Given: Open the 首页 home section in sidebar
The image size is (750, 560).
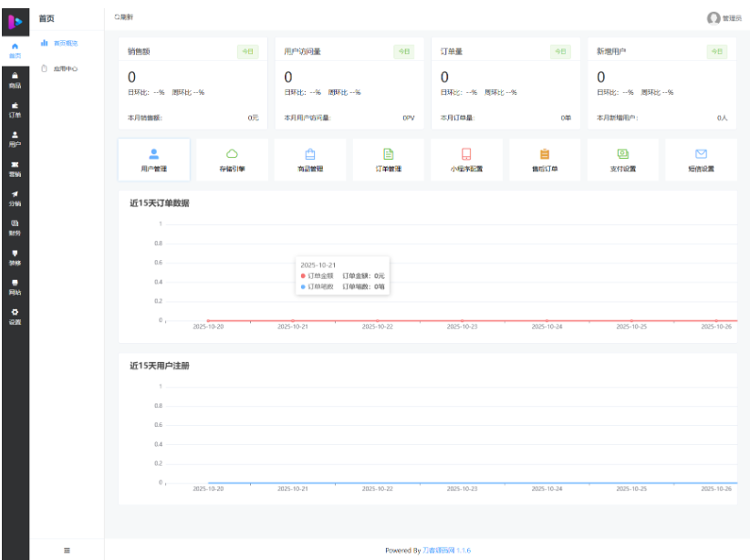Looking at the screenshot, I should click(15, 51).
